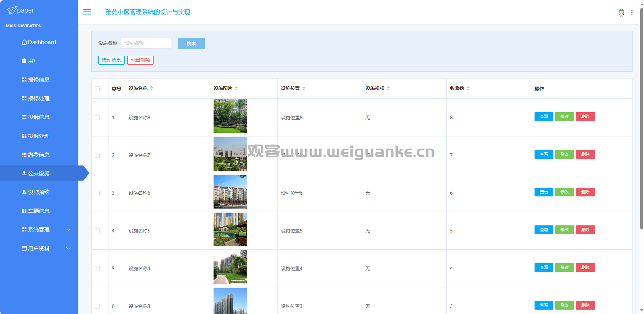The image size is (644, 314).
Task: Click the person icon beside 设施预约
Action: point(24,192)
